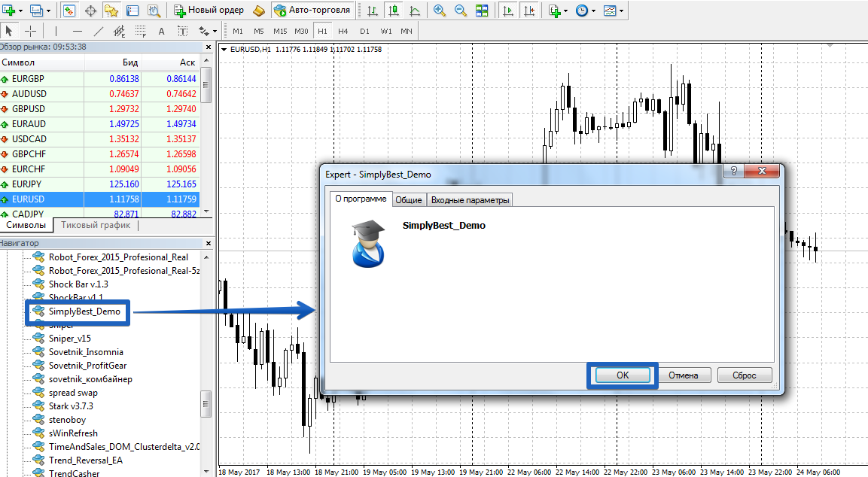Switch to the Входные параметры tab
The width and height of the screenshot is (868, 477).
471,199
